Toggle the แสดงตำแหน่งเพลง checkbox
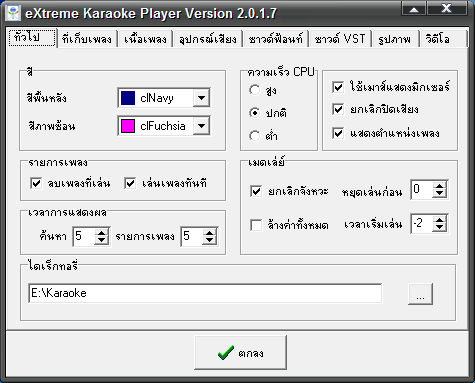This screenshot has width=475, height=383. [x=338, y=133]
